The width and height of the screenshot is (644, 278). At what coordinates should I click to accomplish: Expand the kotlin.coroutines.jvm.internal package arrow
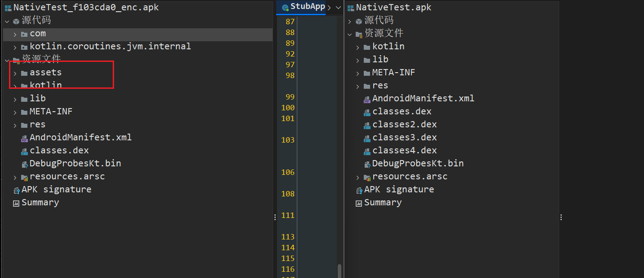point(15,47)
